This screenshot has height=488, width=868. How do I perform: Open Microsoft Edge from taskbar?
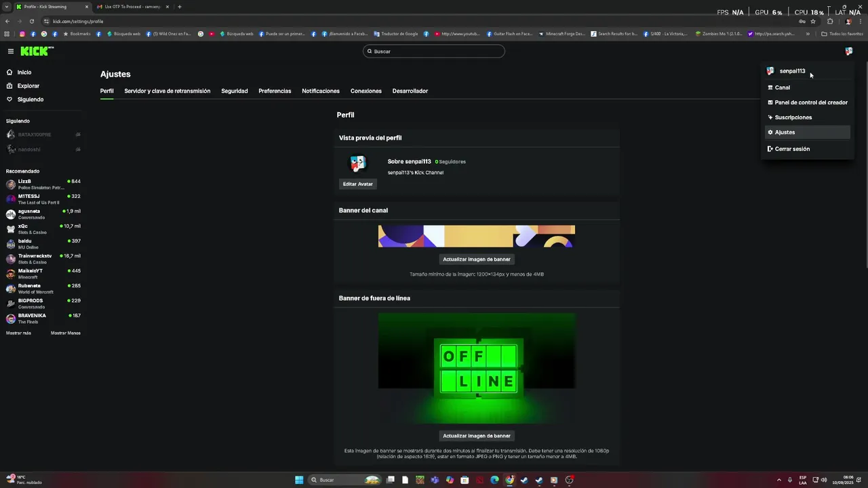(x=494, y=480)
